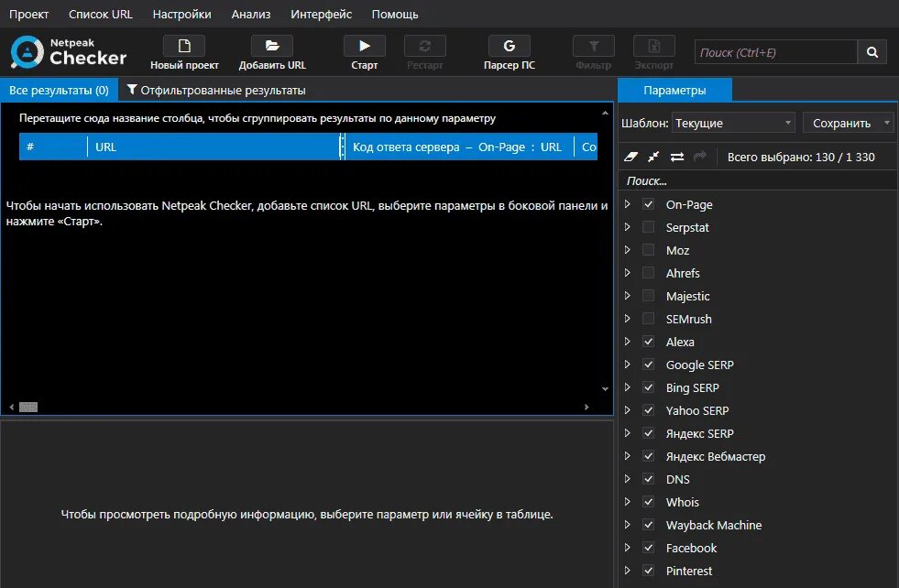899x588 pixels.
Task: Open the Шаблон Текущие dropdown
Action: [x=733, y=123]
